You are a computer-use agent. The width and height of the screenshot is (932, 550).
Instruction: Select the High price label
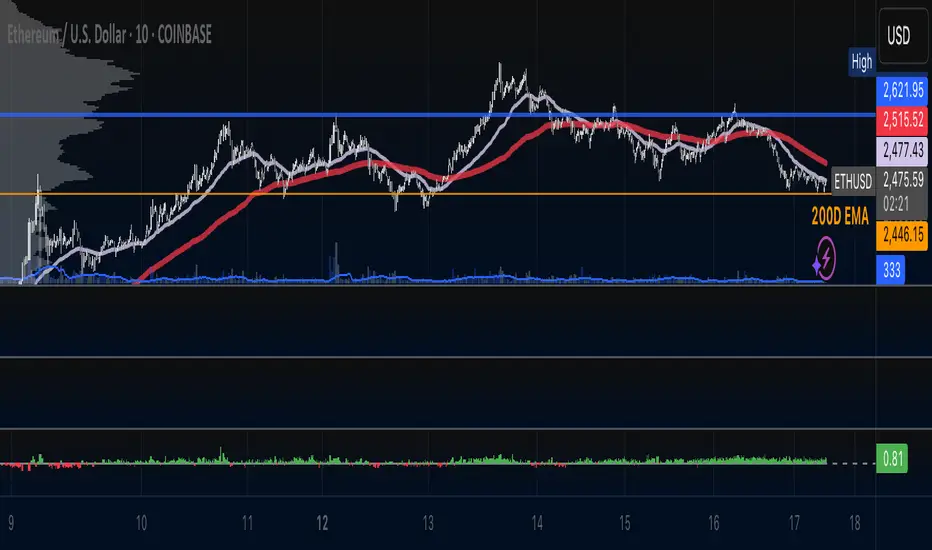[x=861, y=61]
